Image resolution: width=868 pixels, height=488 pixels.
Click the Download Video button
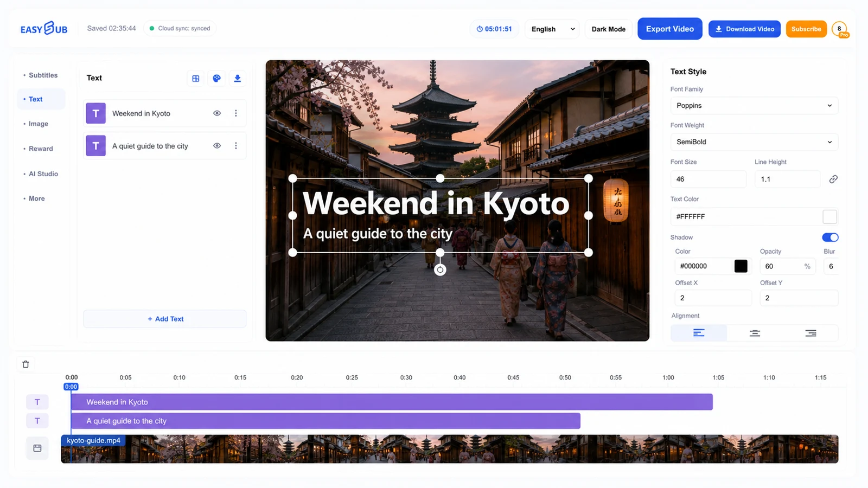[744, 29]
